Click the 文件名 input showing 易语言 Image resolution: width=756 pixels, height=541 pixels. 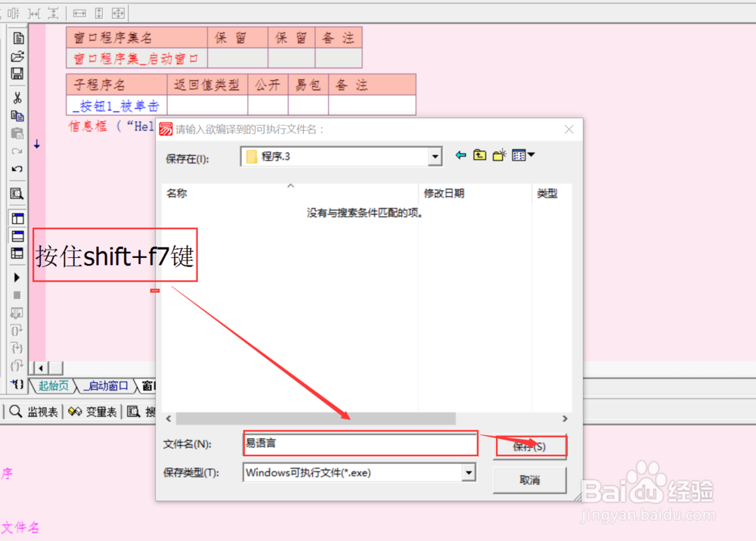tap(361, 443)
